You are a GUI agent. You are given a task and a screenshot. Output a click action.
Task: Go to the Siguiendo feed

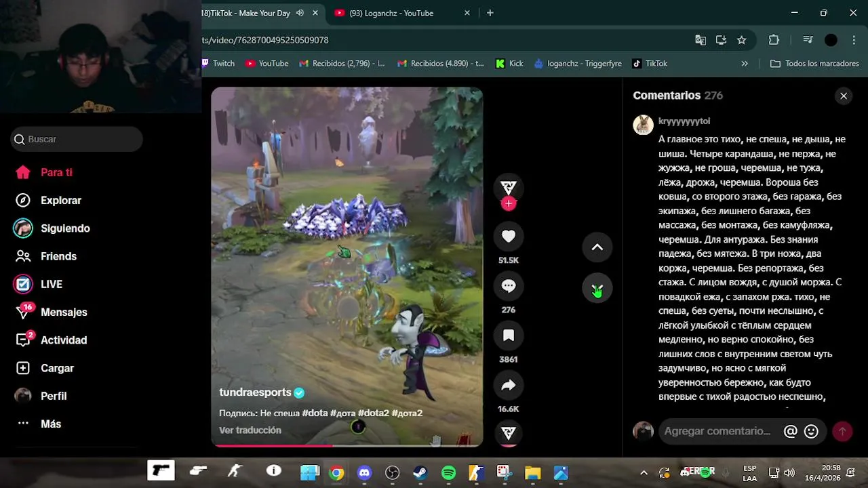click(52, 228)
